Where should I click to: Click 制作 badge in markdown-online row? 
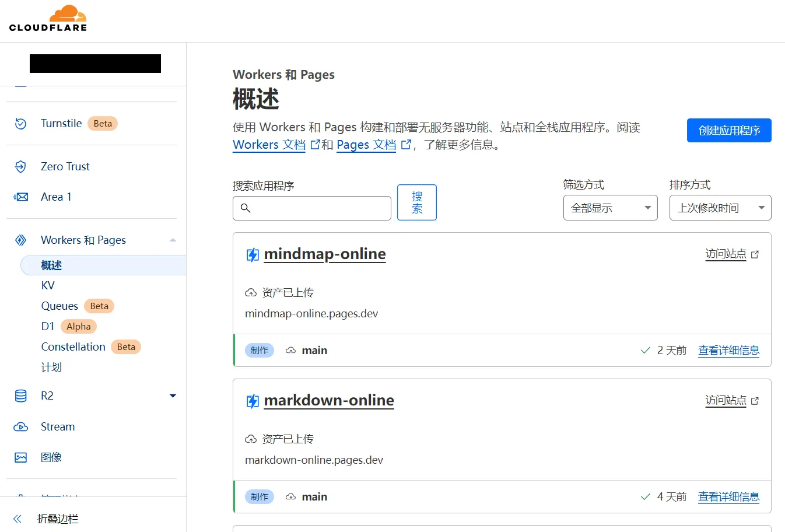coord(260,497)
